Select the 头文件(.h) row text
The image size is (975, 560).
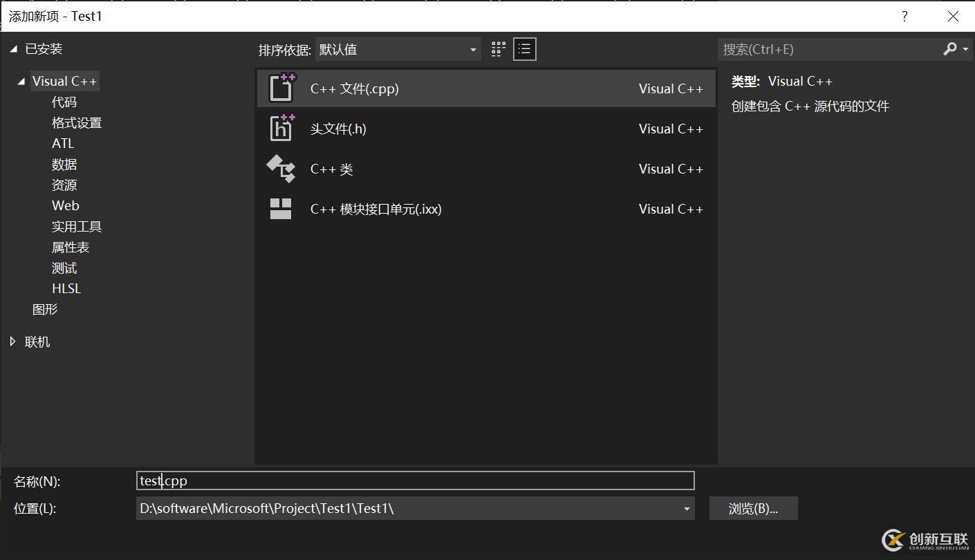[x=338, y=129]
